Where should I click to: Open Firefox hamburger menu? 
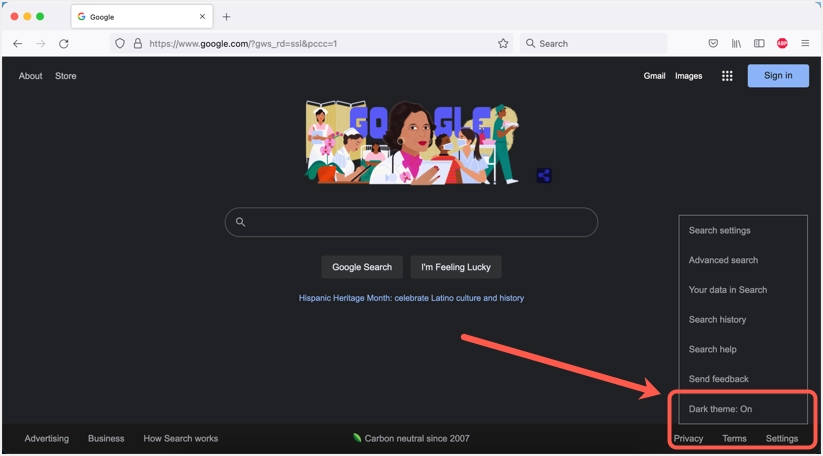pyautogui.click(x=805, y=44)
